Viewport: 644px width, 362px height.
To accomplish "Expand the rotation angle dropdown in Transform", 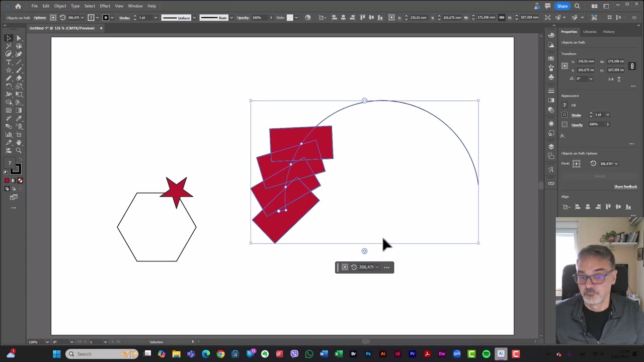I will point(591,79).
